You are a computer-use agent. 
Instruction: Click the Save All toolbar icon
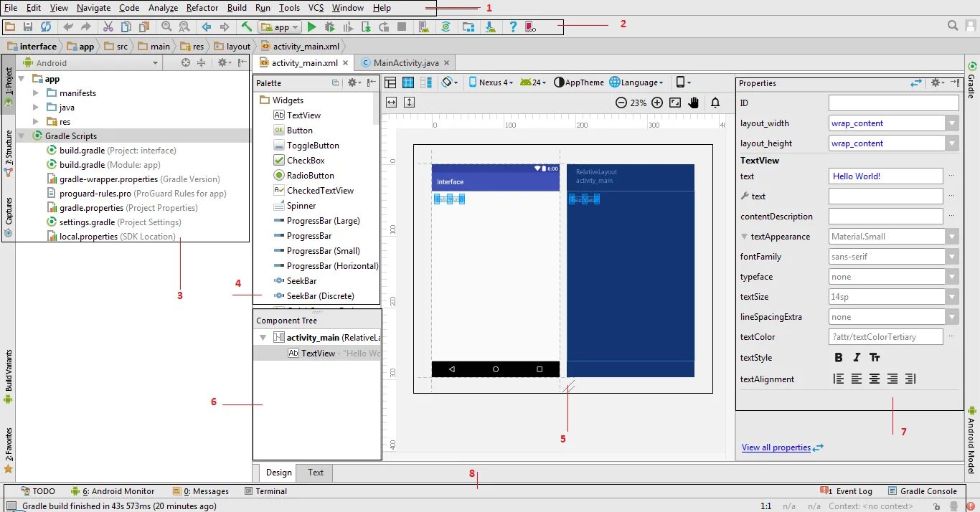pyautogui.click(x=28, y=27)
